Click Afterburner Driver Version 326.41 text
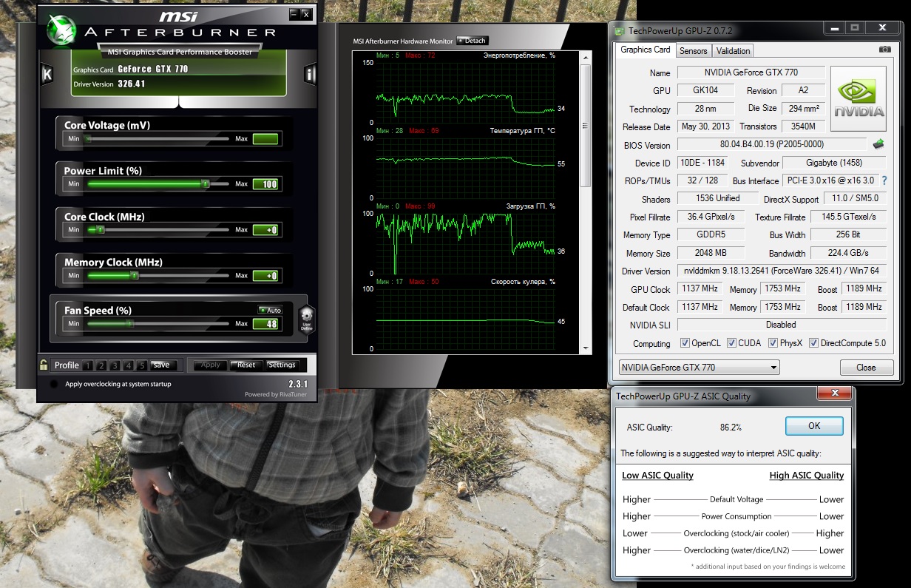The height and width of the screenshot is (588, 911). (x=132, y=84)
